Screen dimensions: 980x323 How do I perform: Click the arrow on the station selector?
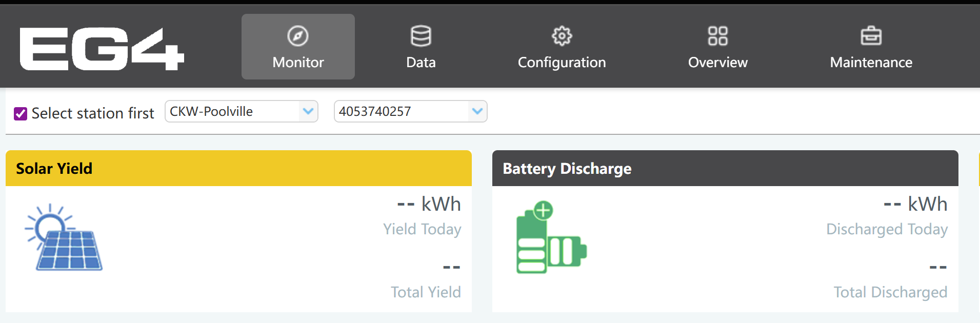308,111
